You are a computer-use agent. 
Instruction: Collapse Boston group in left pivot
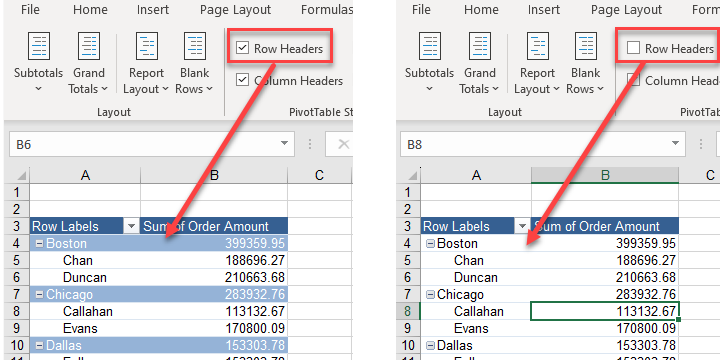40,243
